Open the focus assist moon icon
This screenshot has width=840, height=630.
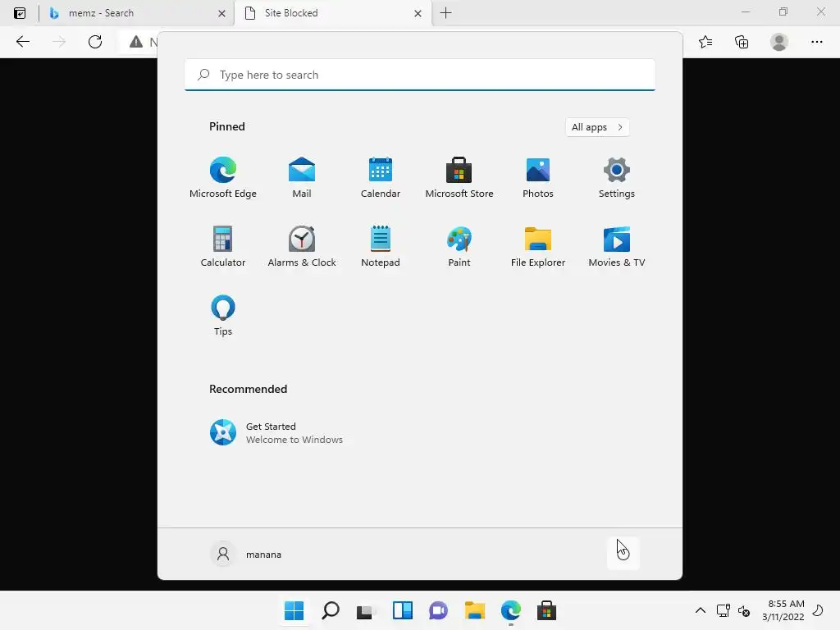(x=819, y=610)
